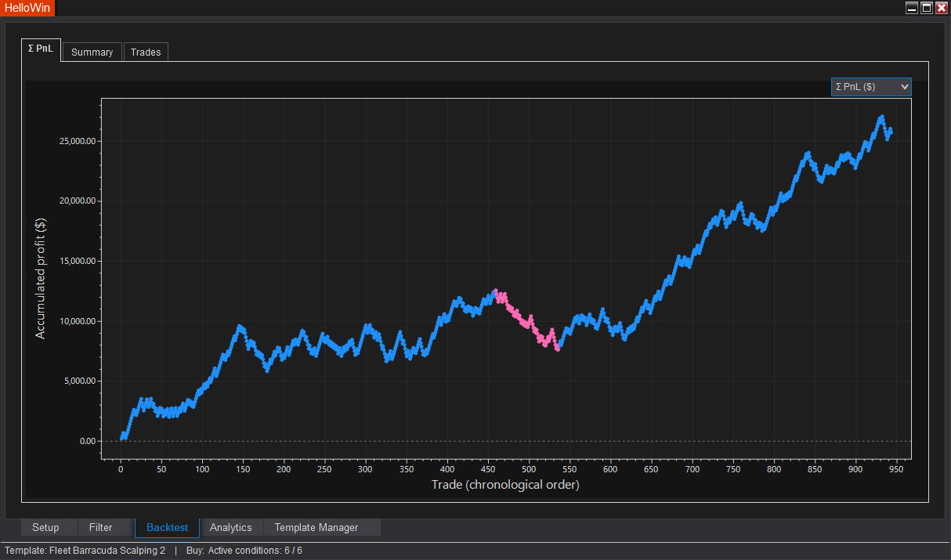This screenshot has width=951, height=560.
Task: Select the Backtest section
Action: click(167, 527)
